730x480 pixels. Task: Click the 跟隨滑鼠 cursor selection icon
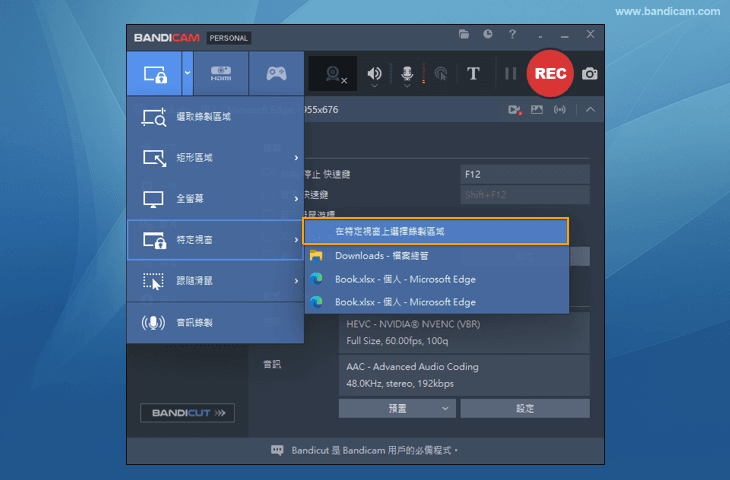[x=153, y=281]
